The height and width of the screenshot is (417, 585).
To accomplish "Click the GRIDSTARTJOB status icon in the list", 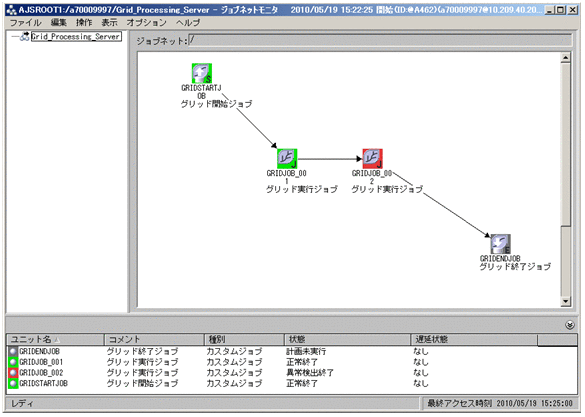I will pyautogui.click(x=13, y=383).
